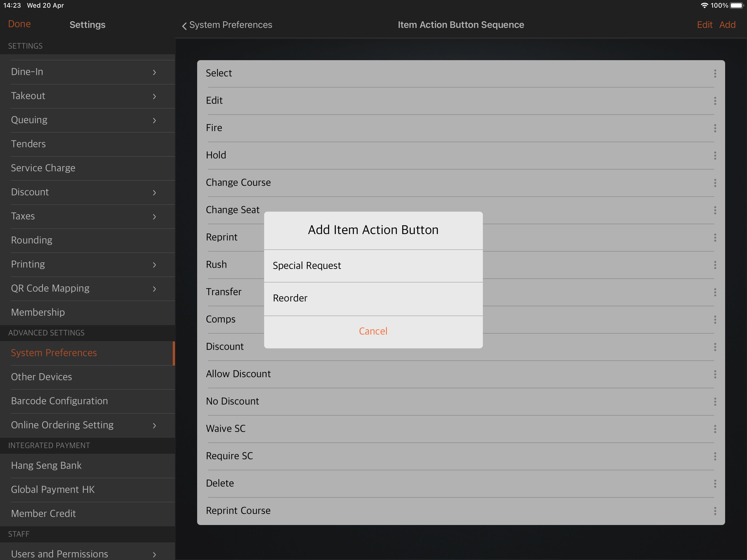Expand the Taxes settings chevron
The height and width of the screenshot is (560, 747).
tap(154, 217)
